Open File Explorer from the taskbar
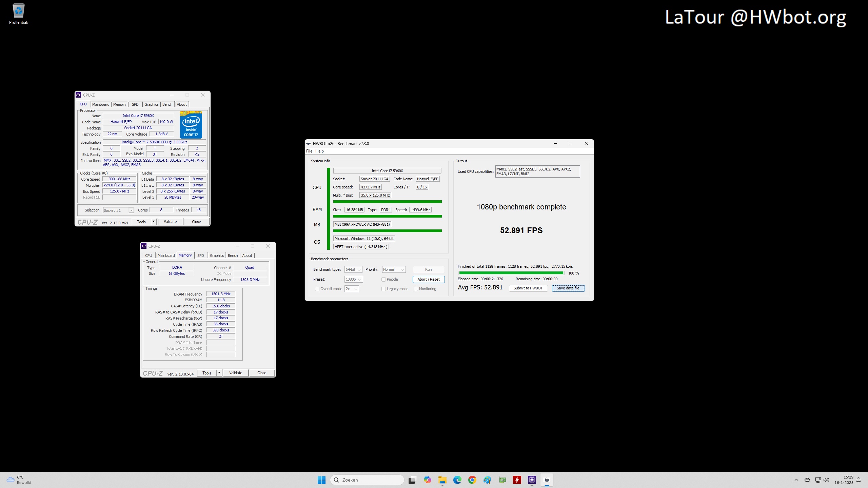Image resolution: width=868 pixels, height=488 pixels. tap(442, 480)
